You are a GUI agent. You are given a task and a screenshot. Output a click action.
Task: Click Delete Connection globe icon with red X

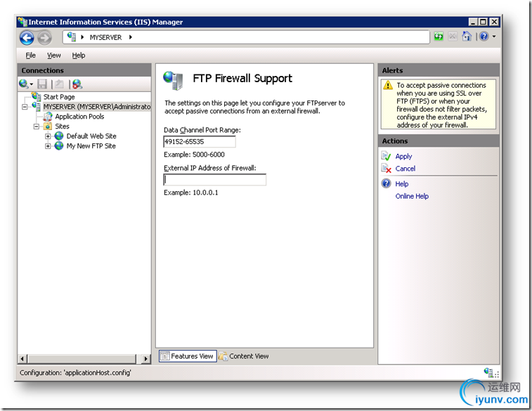(x=77, y=84)
